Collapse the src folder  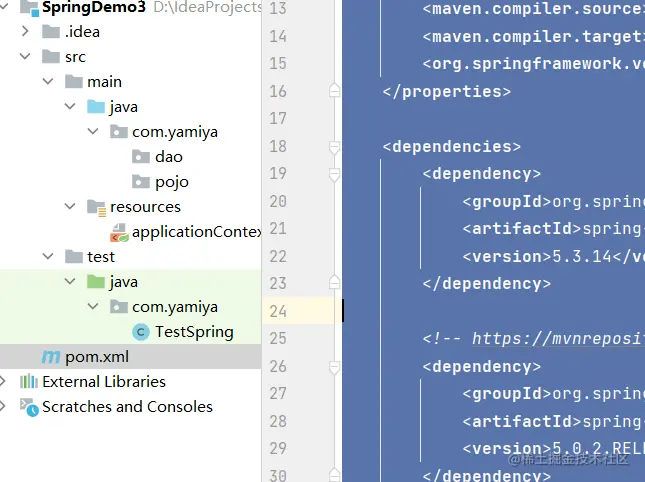pos(25,56)
